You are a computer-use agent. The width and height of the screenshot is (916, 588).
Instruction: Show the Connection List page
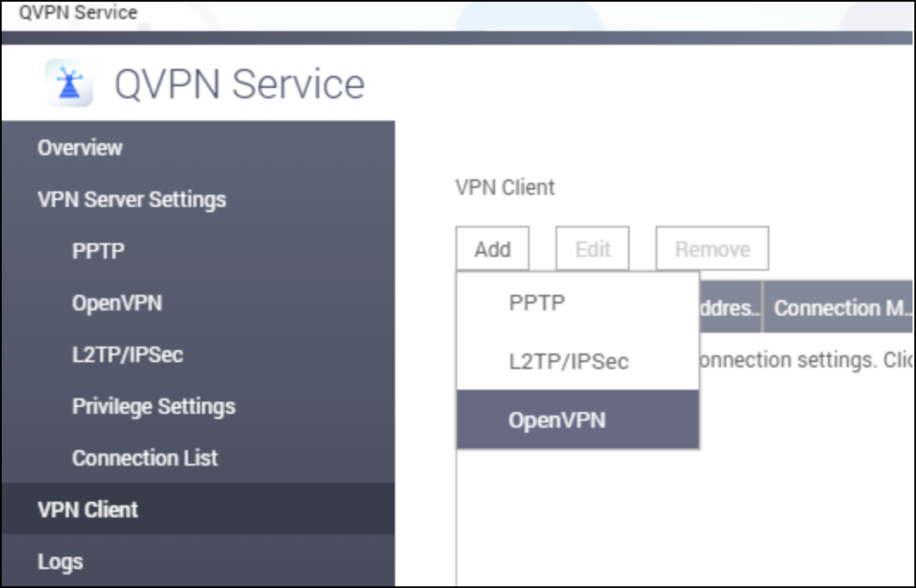tap(145, 458)
